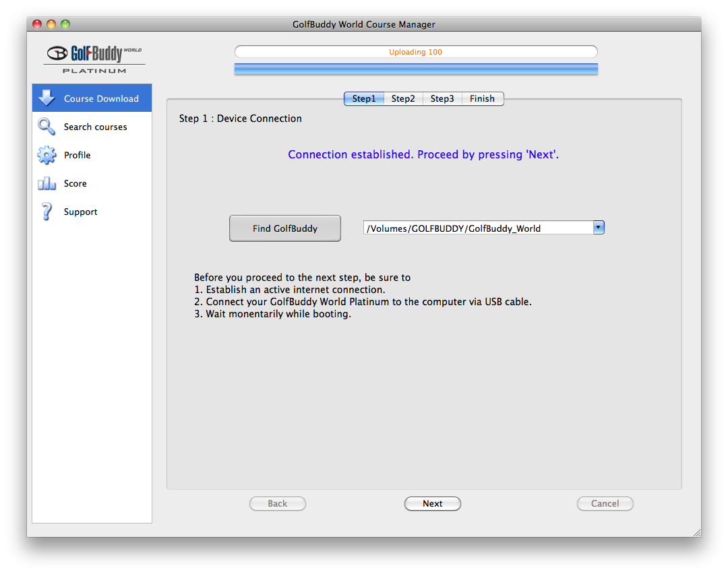Click the GolfBuddy World Course Manager title
The image size is (728, 574).
364,24
